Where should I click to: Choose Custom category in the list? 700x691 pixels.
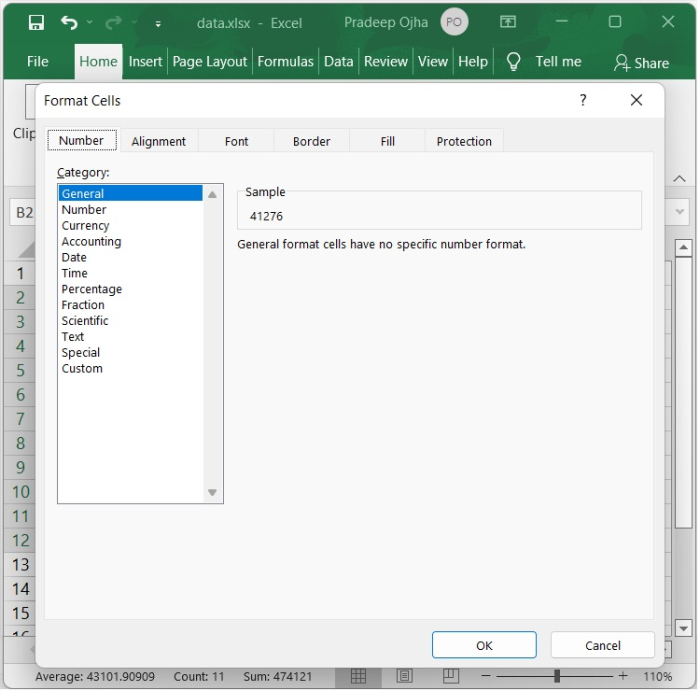[x=82, y=369]
